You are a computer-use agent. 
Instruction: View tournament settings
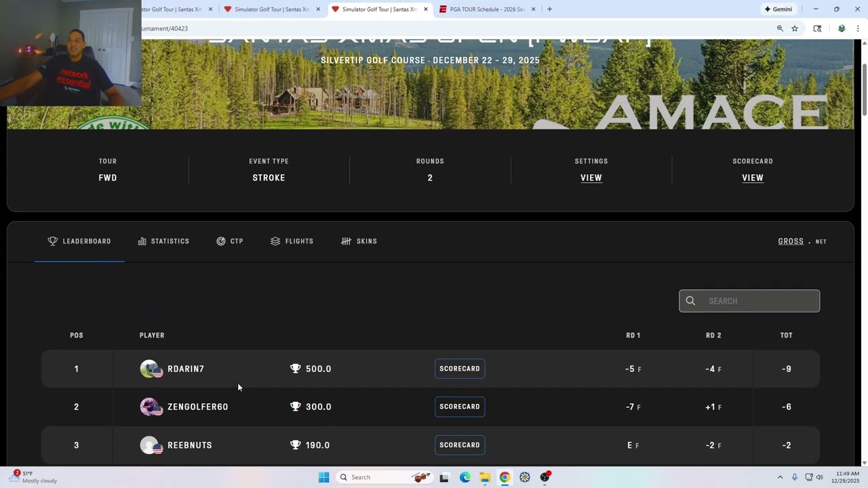click(x=591, y=178)
